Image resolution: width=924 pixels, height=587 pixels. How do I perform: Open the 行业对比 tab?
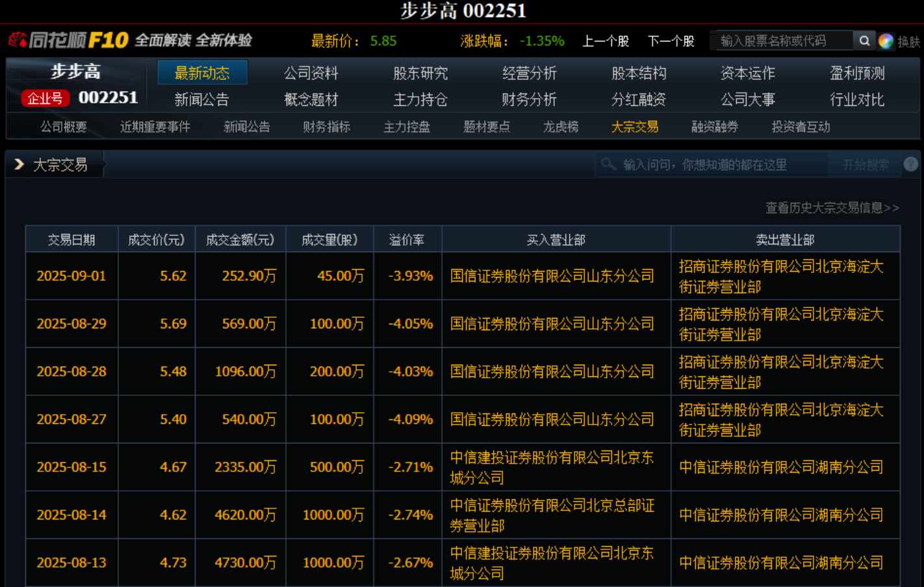pyautogui.click(x=857, y=99)
